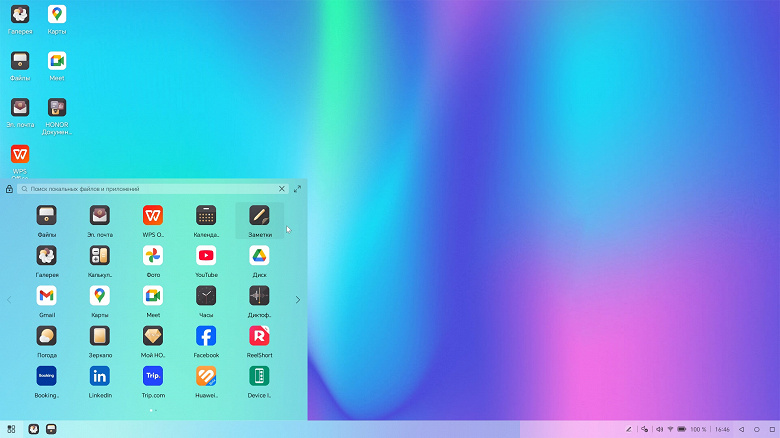The width and height of the screenshot is (780, 438).
Task: Go to the previous app drawer page
Action: [9, 300]
